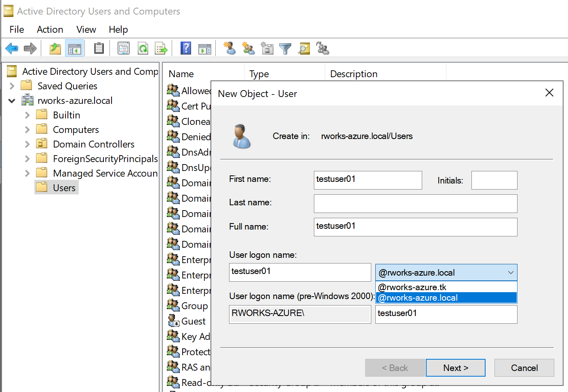This screenshot has width=568, height=392.
Task: Click the Domain Controllers folder icon
Action: (42, 144)
